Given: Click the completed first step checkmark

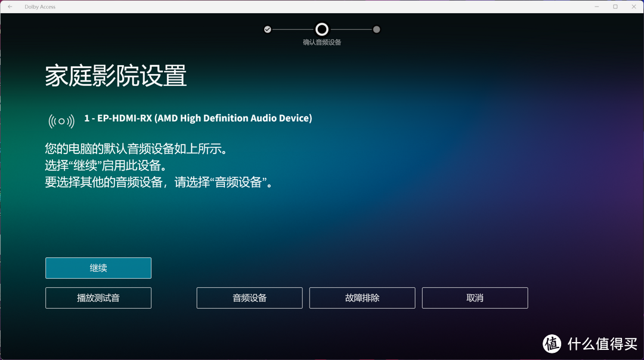Looking at the screenshot, I should pyautogui.click(x=267, y=30).
